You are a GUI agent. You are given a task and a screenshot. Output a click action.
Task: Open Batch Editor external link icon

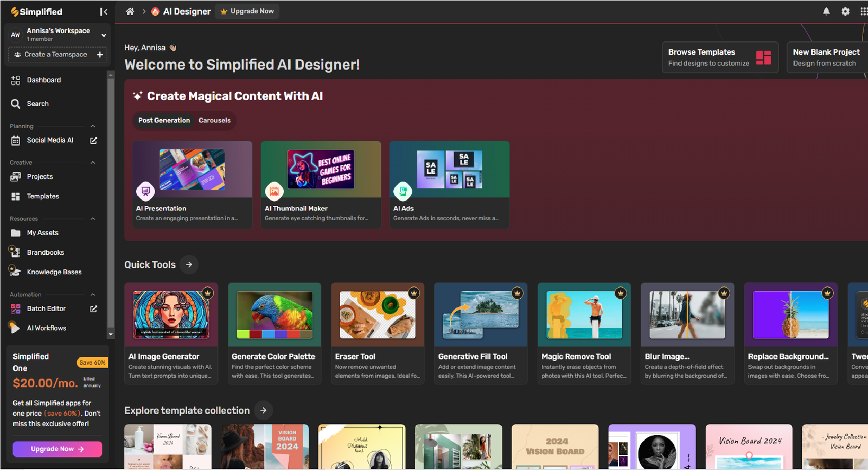click(93, 309)
